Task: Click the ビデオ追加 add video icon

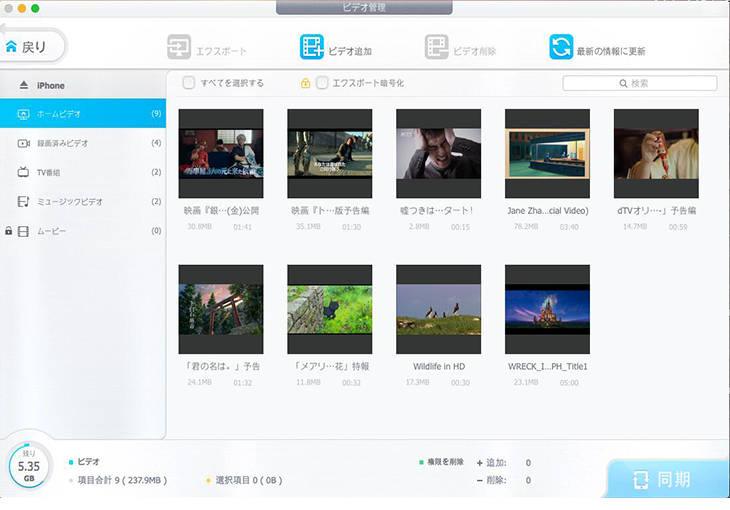Action: click(x=312, y=47)
